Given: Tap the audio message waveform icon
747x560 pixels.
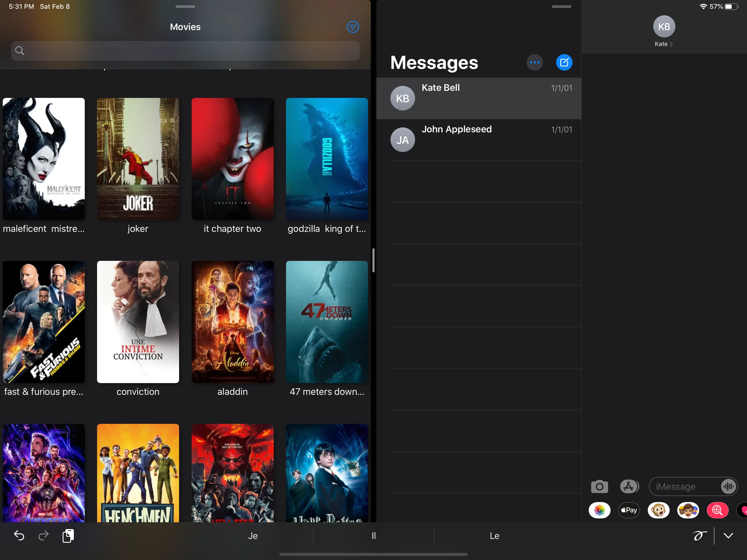Looking at the screenshot, I should click(x=728, y=486).
